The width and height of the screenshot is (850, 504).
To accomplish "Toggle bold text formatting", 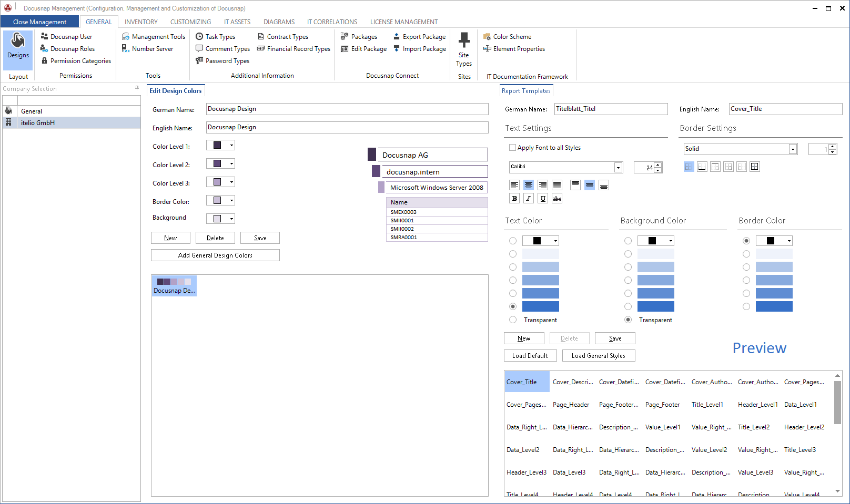I will click(x=514, y=198).
